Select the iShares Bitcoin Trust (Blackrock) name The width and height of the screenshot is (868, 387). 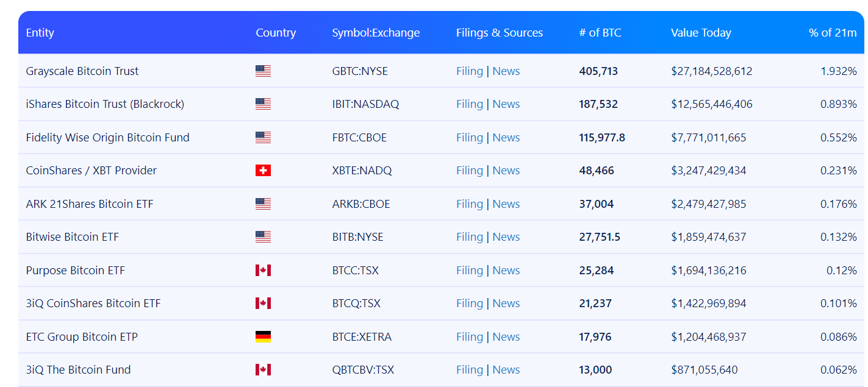click(105, 104)
